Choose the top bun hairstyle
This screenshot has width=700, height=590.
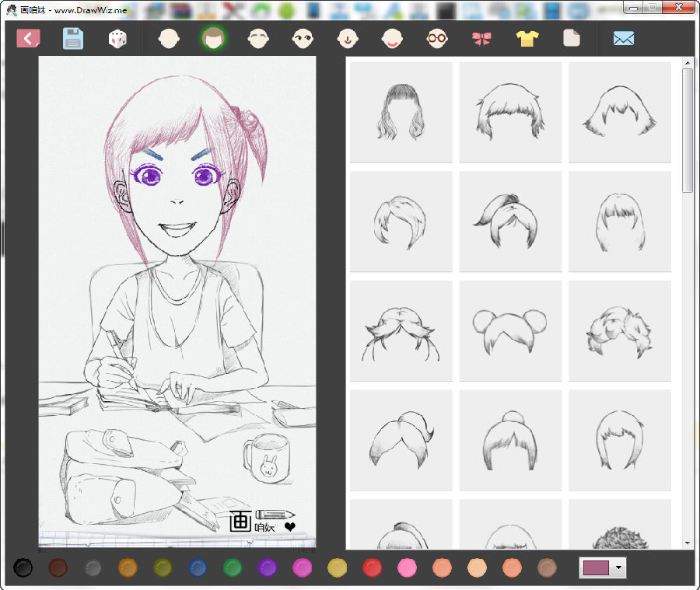click(x=510, y=440)
